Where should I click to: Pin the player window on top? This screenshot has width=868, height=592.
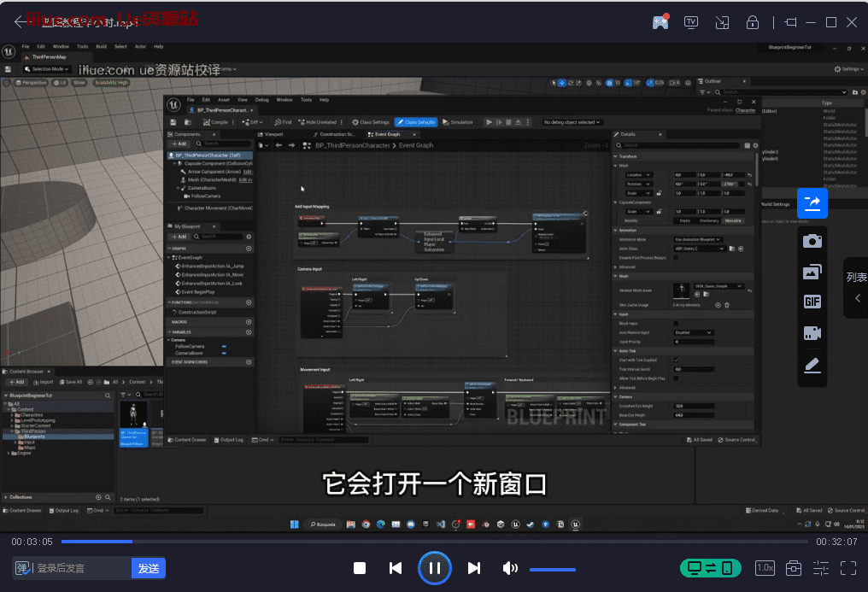tap(790, 22)
